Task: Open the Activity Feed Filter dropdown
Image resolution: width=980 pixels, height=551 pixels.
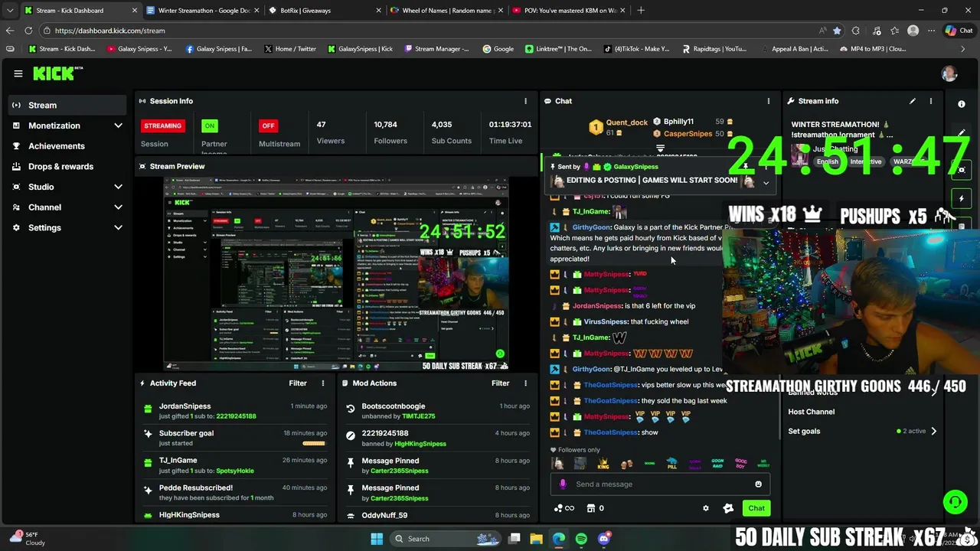Action: [298, 383]
